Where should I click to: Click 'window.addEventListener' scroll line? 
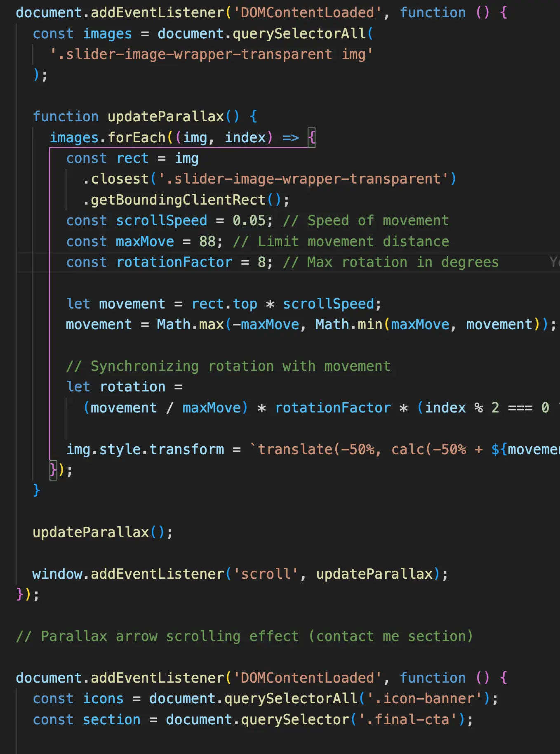[240, 574]
